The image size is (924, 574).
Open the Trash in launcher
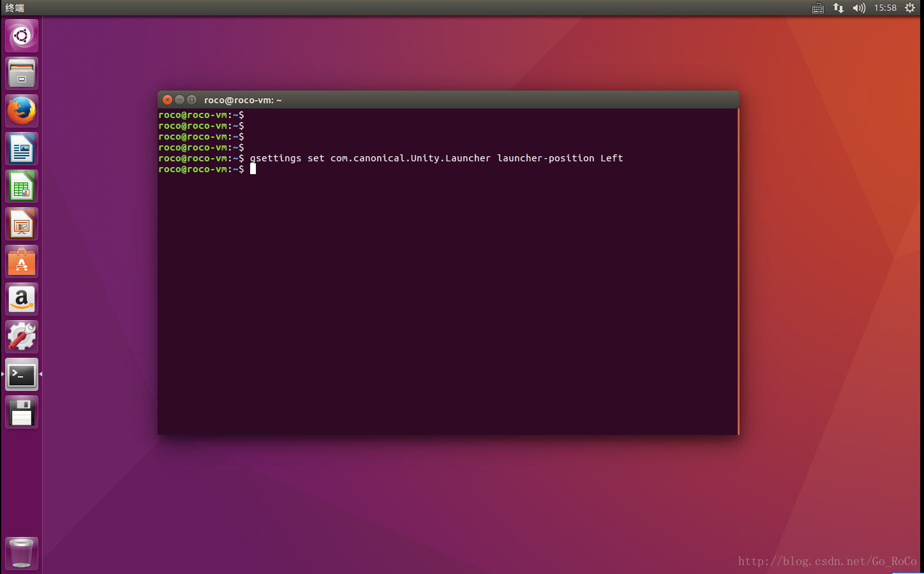pyautogui.click(x=22, y=553)
